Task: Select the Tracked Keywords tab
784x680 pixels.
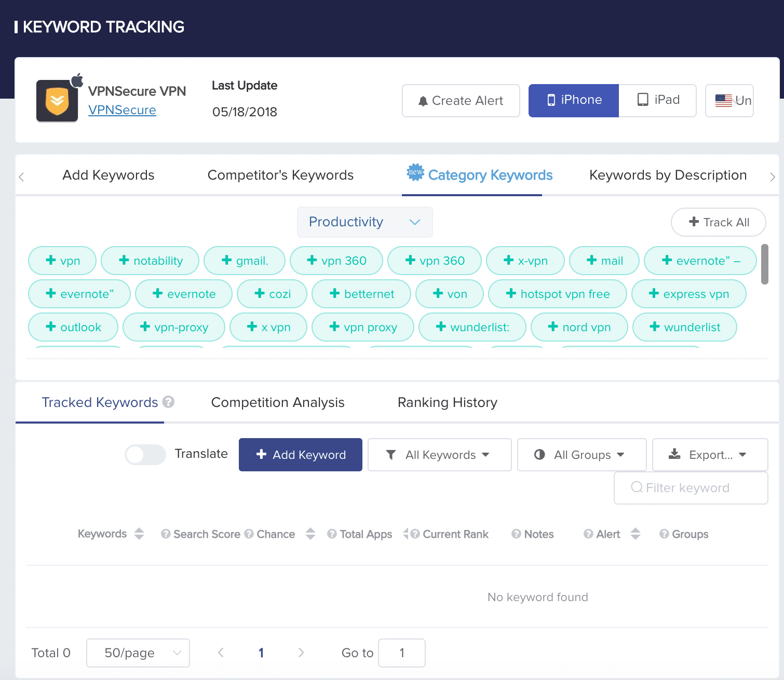Action: point(100,402)
